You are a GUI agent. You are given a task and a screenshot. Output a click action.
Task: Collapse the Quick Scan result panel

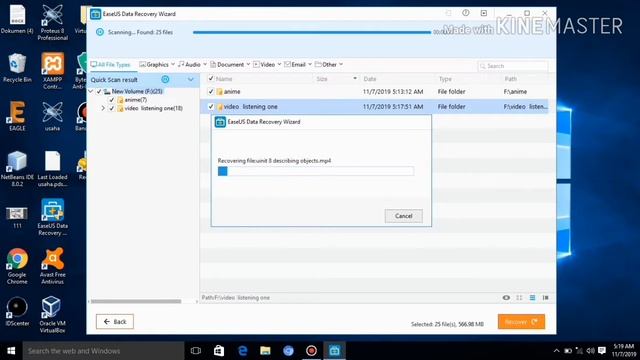click(191, 80)
